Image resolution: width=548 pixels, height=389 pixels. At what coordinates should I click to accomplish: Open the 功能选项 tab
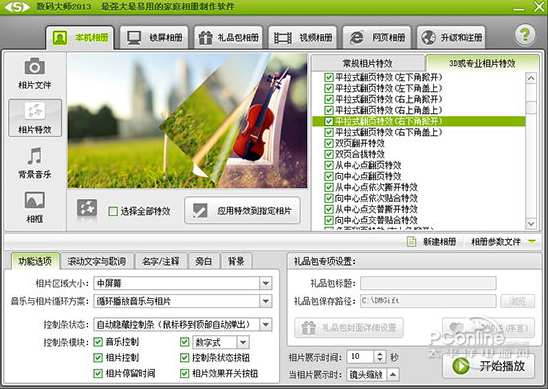coord(35,261)
